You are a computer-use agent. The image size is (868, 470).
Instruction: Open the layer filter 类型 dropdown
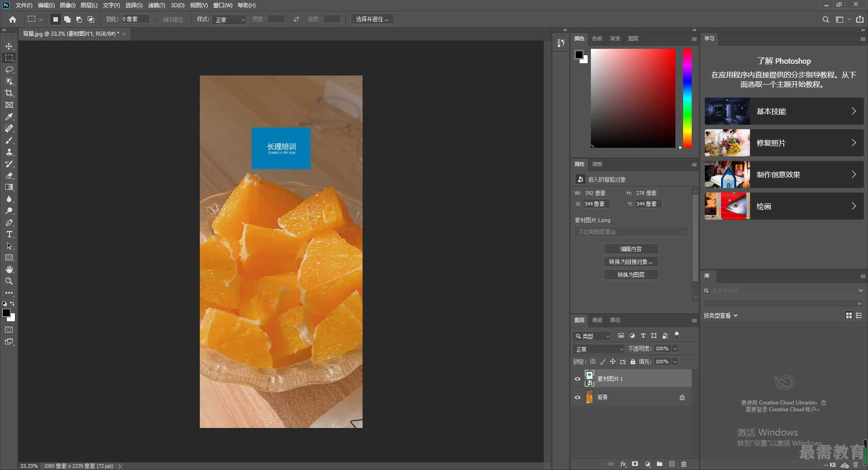coord(592,336)
